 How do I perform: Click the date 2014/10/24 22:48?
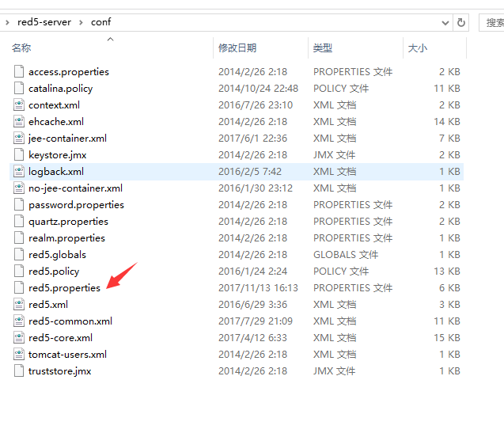tap(258, 89)
